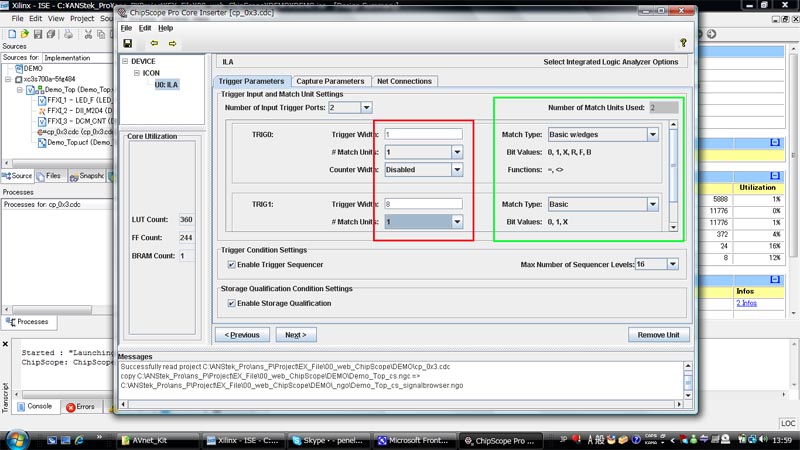Image resolution: width=800 pixels, height=450 pixels.
Task: Open Sources for Implementation dropdown in ISE
Action: [78, 58]
